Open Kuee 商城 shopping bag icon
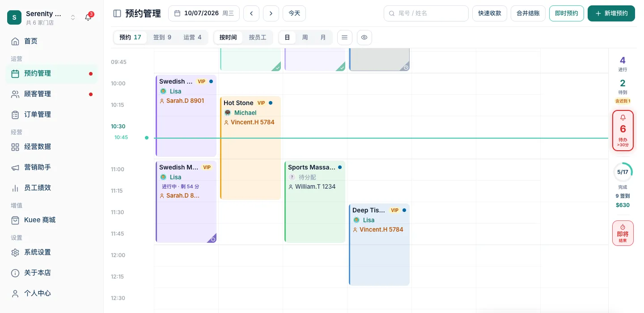644x313 pixels. [15, 220]
